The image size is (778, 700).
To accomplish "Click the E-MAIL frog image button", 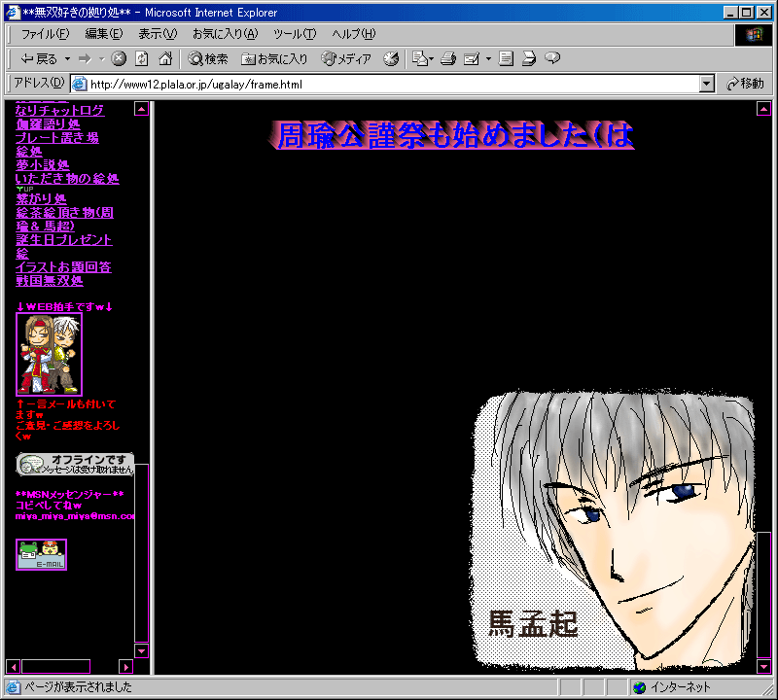I will pyautogui.click(x=41, y=554).
